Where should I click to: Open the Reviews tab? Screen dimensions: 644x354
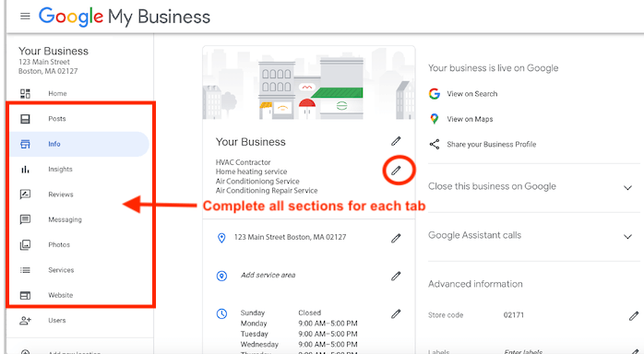click(60, 195)
